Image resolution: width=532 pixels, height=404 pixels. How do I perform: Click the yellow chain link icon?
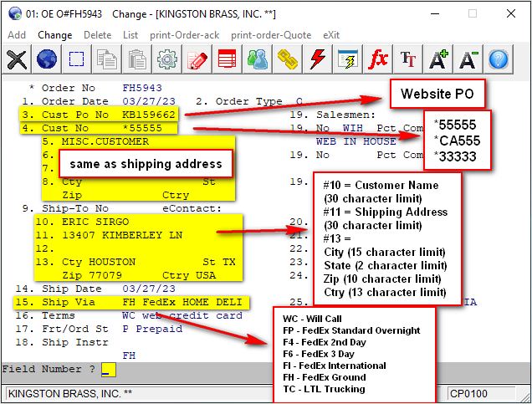pyautogui.click(x=287, y=59)
